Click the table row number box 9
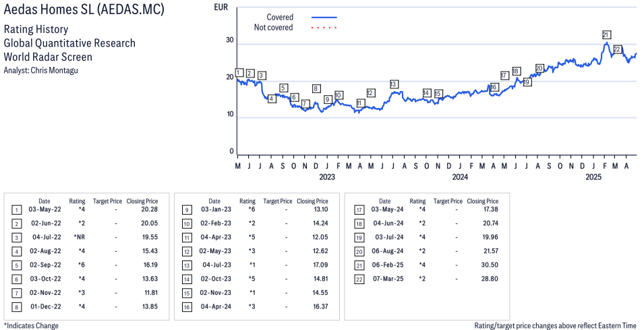The height and width of the screenshot is (330, 644). click(187, 210)
